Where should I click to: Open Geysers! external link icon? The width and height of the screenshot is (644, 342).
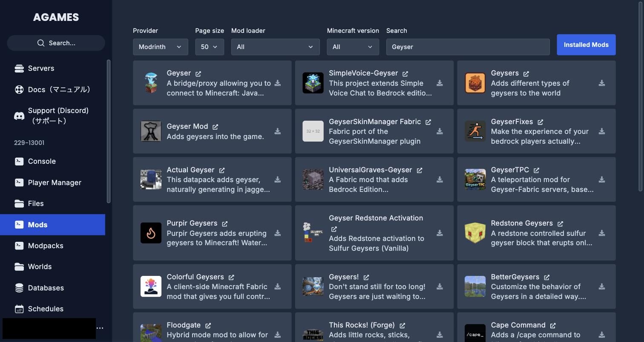[366, 277]
